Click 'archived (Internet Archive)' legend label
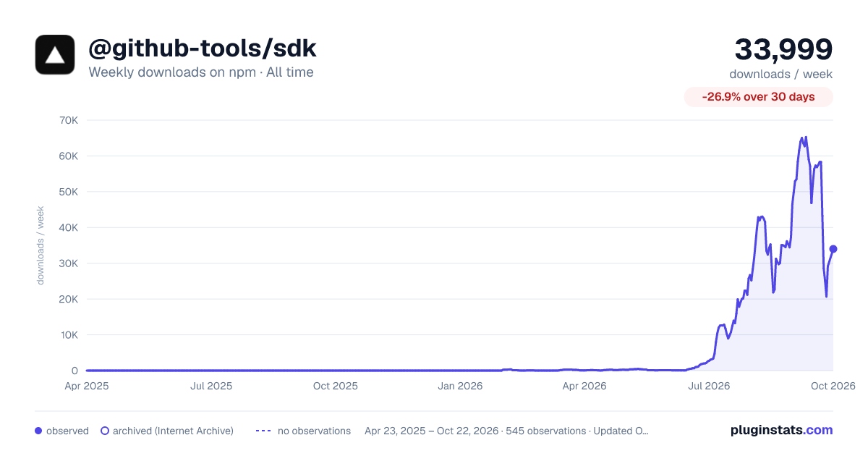 (x=173, y=431)
